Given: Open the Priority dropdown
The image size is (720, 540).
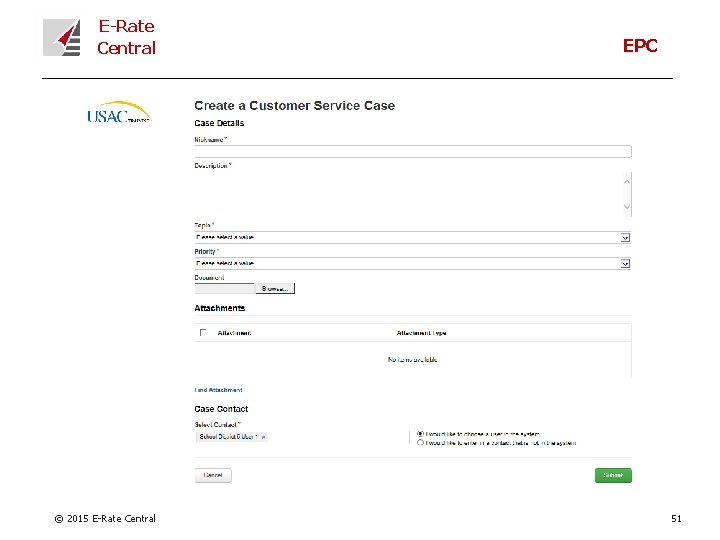Looking at the screenshot, I should pyautogui.click(x=408, y=264).
